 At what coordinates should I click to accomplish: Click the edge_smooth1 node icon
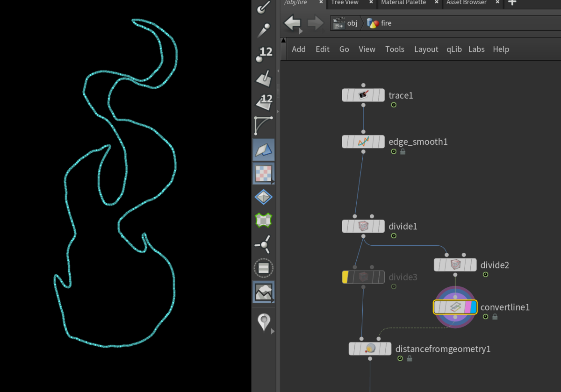coord(363,142)
